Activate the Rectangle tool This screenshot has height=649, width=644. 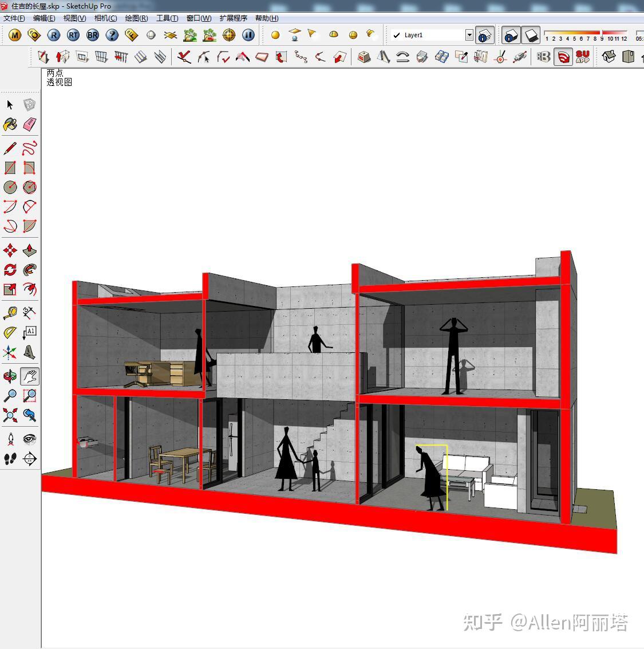(x=10, y=167)
